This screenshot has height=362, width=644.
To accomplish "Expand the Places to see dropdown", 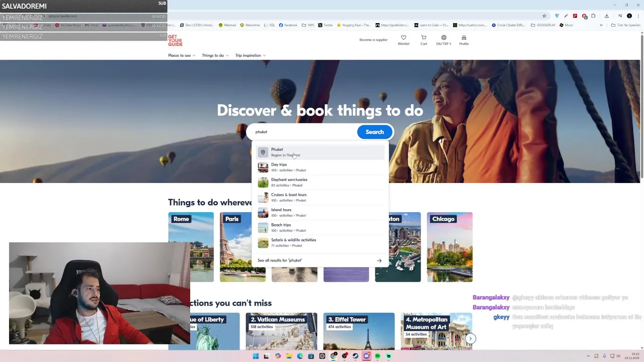I will click(182, 55).
